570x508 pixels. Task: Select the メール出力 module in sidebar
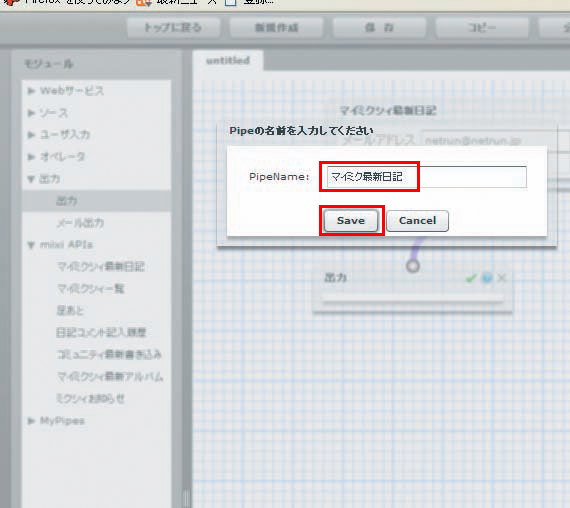point(80,223)
